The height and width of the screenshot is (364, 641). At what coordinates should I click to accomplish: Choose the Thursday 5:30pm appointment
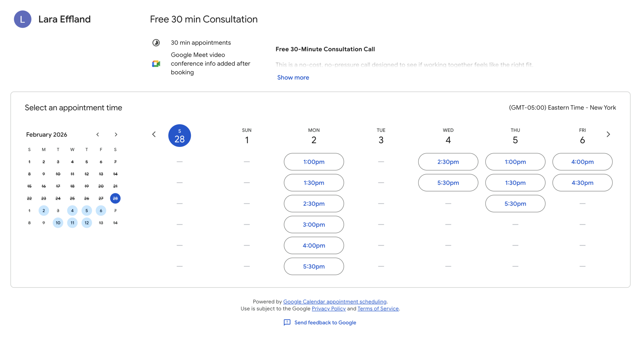tap(515, 204)
